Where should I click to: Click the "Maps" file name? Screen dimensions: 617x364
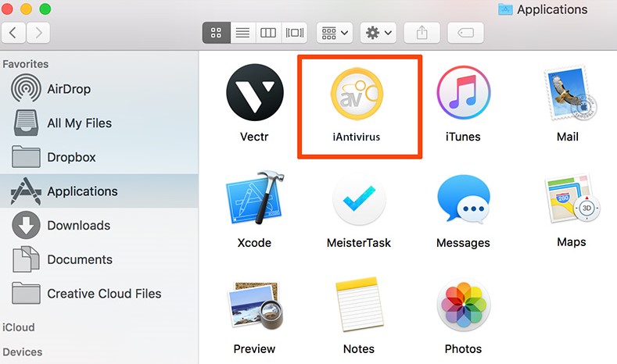(572, 241)
